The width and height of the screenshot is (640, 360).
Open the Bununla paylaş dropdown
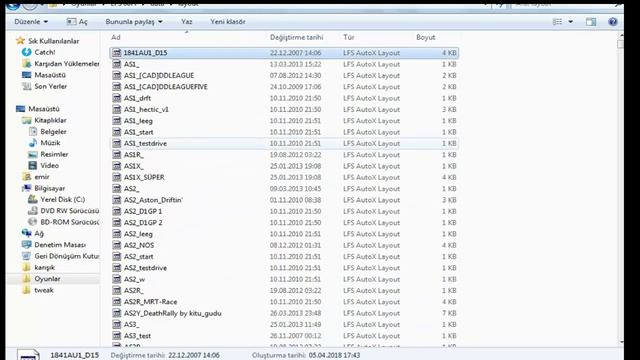point(134,22)
